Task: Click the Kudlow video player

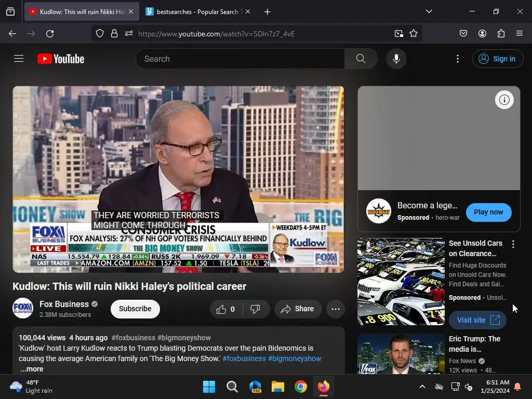Action: click(x=179, y=179)
